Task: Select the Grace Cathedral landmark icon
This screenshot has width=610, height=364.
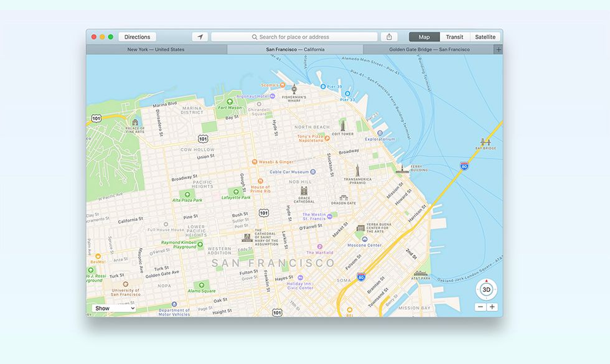Action: click(x=304, y=191)
